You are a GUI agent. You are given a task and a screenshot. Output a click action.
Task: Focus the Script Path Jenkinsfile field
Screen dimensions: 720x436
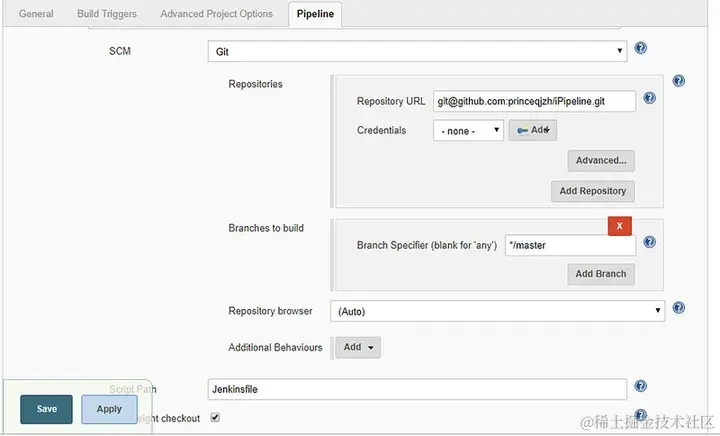click(417, 388)
